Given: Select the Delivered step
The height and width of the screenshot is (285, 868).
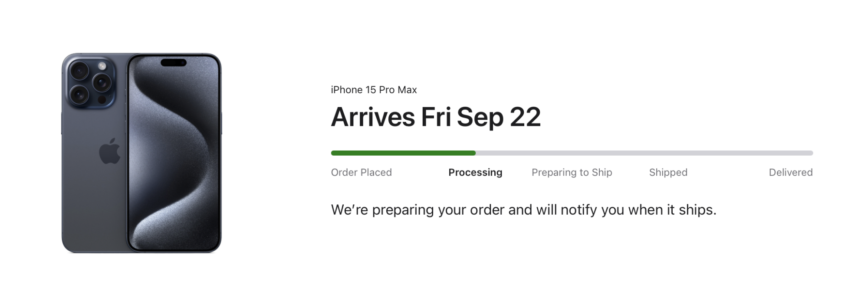Looking at the screenshot, I should [790, 172].
